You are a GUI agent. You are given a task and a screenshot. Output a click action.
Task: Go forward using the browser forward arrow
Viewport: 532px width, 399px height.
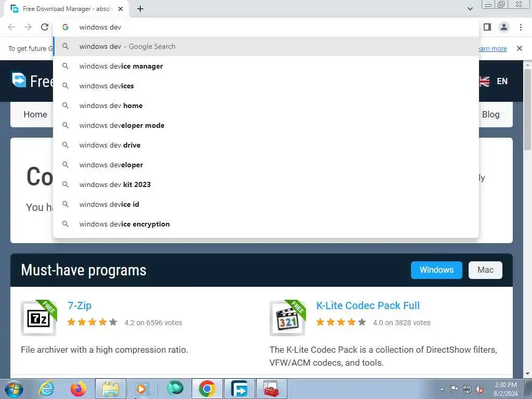tap(28, 27)
